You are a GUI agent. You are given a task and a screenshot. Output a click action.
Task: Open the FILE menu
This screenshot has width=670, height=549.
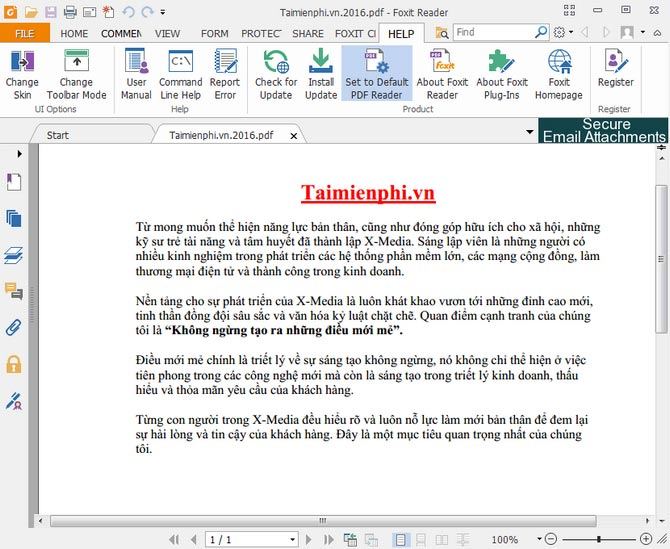click(x=25, y=33)
